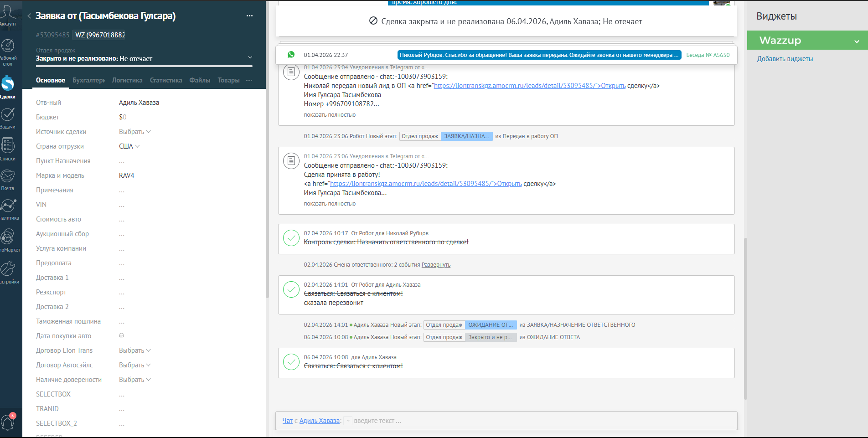868x438 pixels.
Task: Open Источник сделки Выбрать dropdown
Action: pyautogui.click(x=135, y=132)
